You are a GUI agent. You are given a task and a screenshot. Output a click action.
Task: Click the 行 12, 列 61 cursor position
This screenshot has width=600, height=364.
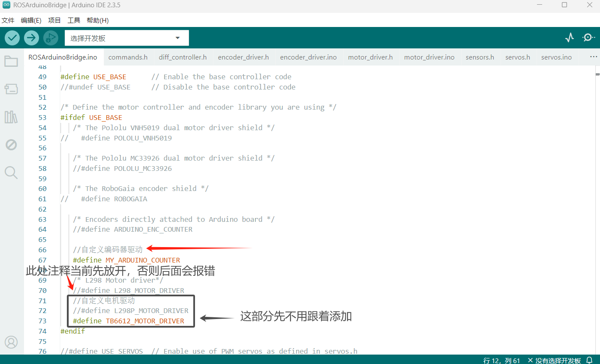501,360
